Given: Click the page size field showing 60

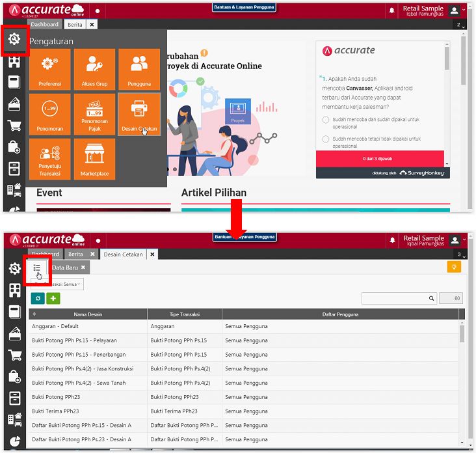Looking at the screenshot, I should point(451,298).
